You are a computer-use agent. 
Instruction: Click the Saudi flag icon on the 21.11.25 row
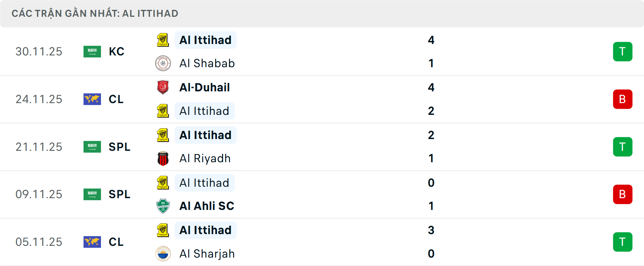[x=92, y=147]
